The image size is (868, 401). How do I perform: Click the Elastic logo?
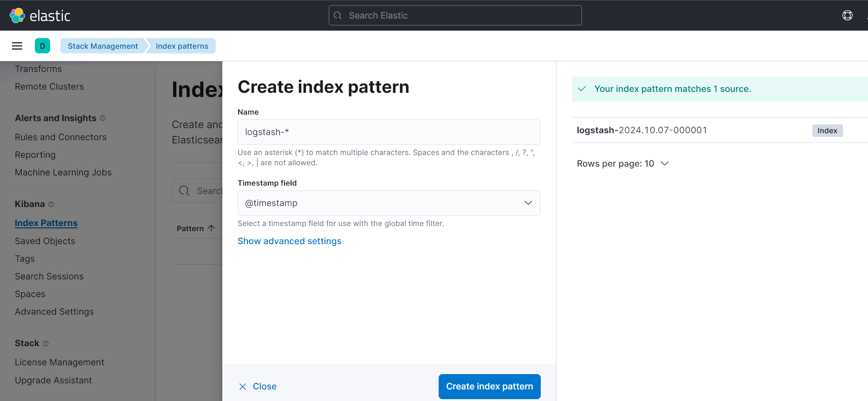40,15
